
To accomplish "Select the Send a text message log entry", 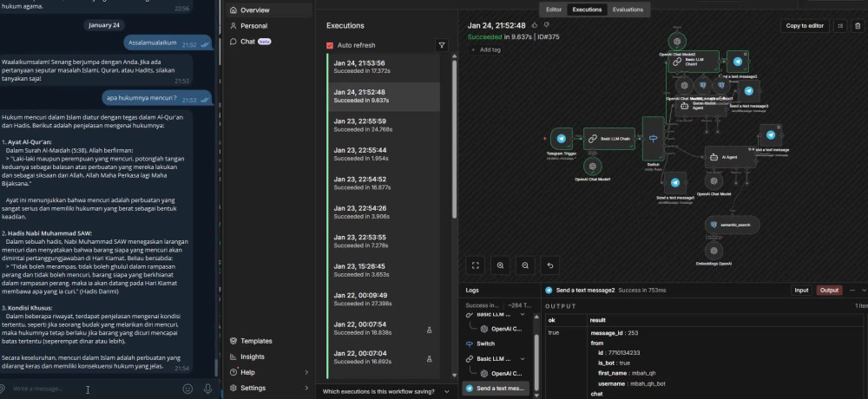I will [x=496, y=388].
